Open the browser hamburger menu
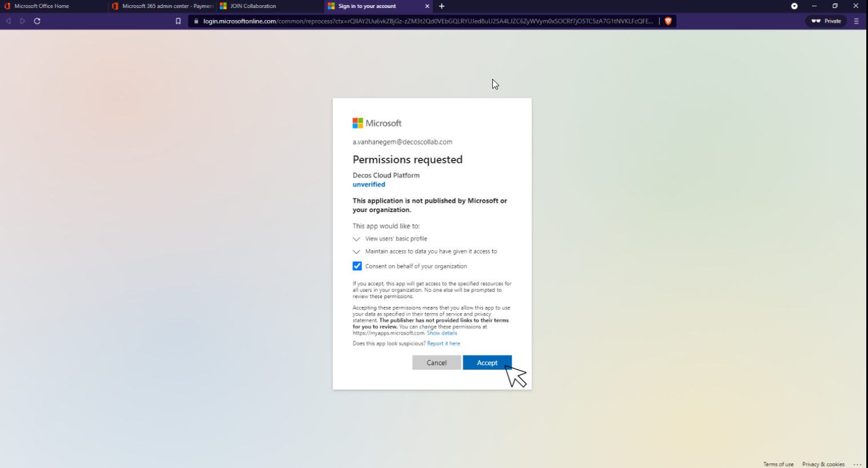This screenshot has width=868, height=468. 856,21
